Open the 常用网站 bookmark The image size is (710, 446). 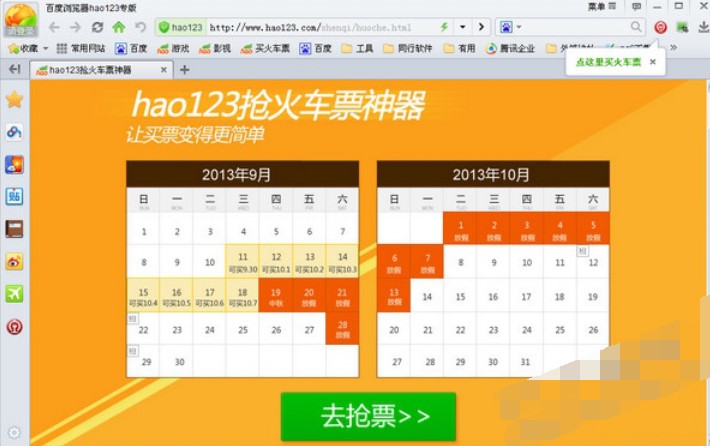point(81,48)
